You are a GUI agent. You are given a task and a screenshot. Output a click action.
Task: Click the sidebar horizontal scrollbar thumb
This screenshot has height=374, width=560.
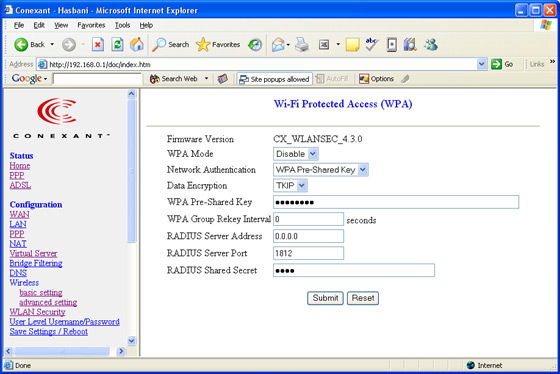point(62,351)
